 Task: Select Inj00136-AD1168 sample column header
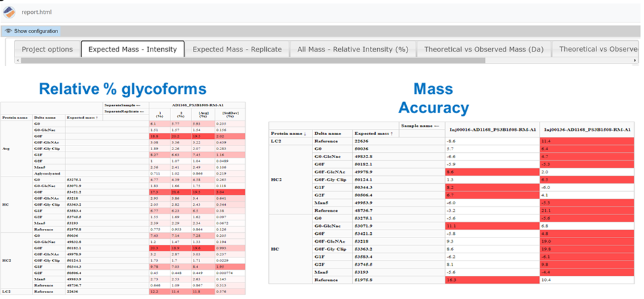pyautogui.click(x=589, y=129)
